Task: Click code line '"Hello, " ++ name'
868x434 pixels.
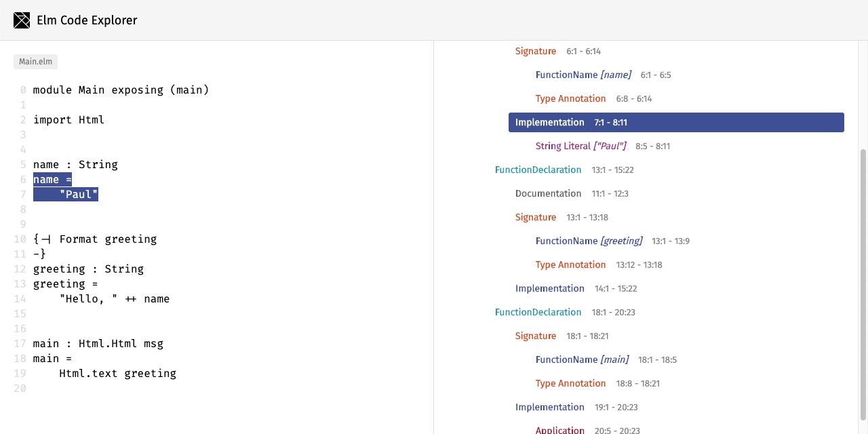Action: point(115,298)
